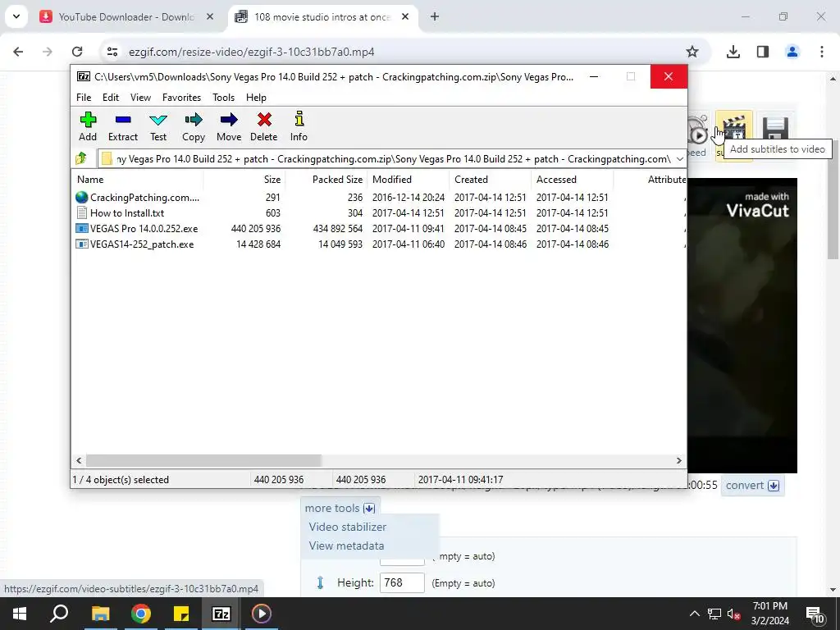The height and width of the screenshot is (630, 840).
Task: Open Chrome tab search dropdown
Action: 16,16
